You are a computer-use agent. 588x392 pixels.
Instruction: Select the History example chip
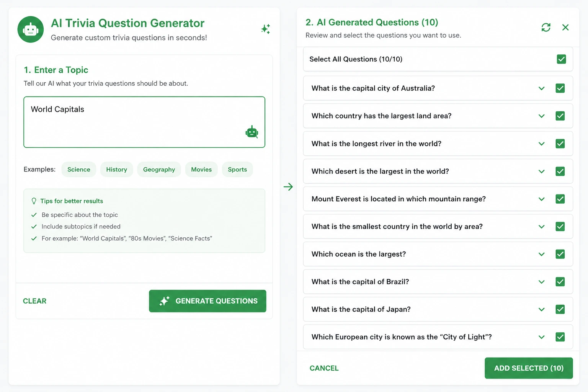(116, 170)
